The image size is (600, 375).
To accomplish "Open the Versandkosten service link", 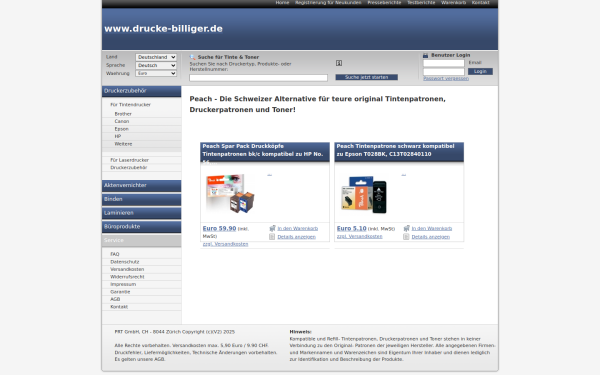I will click(x=127, y=269).
